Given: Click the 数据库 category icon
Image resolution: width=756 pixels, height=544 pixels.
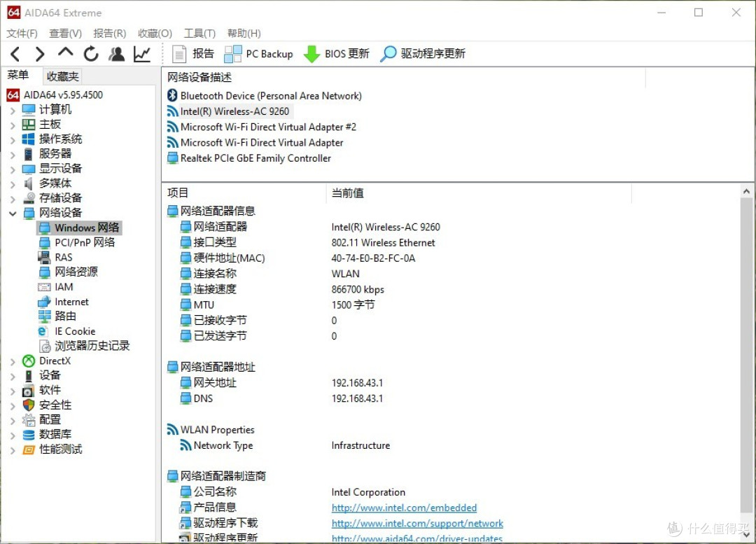Looking at the screenshot, I should [x=29, y=435].
